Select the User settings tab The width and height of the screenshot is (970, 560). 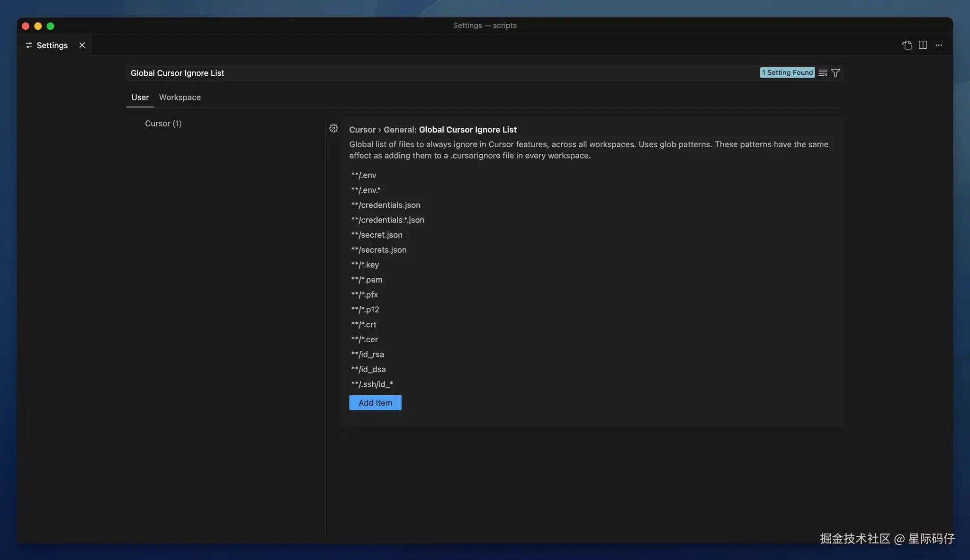tap(140, 97)
